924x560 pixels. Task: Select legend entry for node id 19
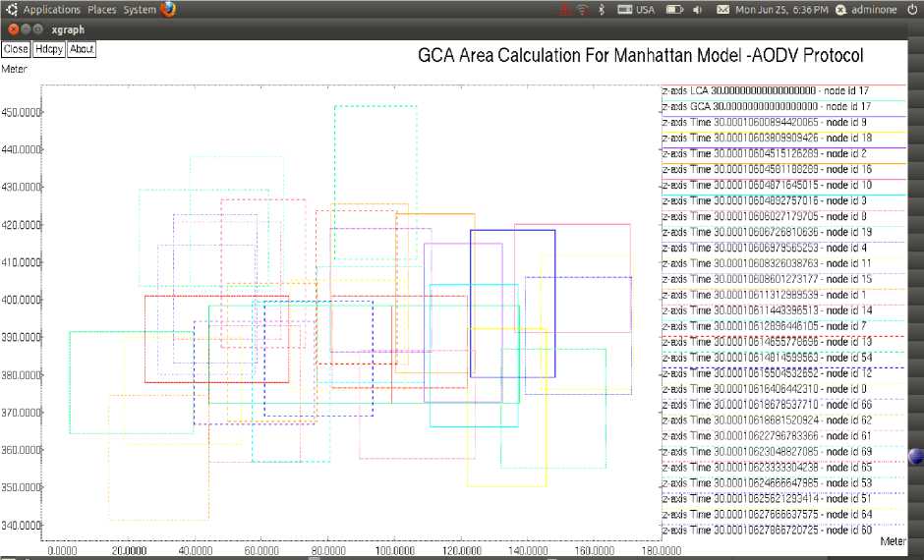tap(767, 233)
